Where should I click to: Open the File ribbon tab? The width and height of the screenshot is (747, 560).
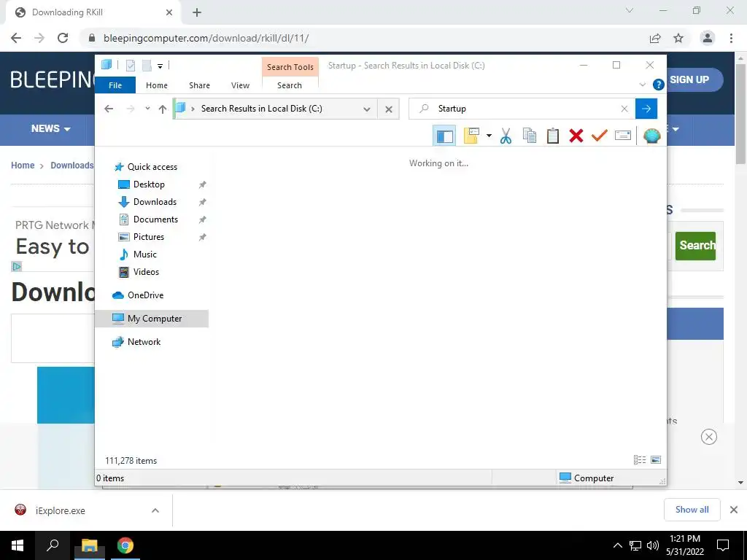coord(115,85)
